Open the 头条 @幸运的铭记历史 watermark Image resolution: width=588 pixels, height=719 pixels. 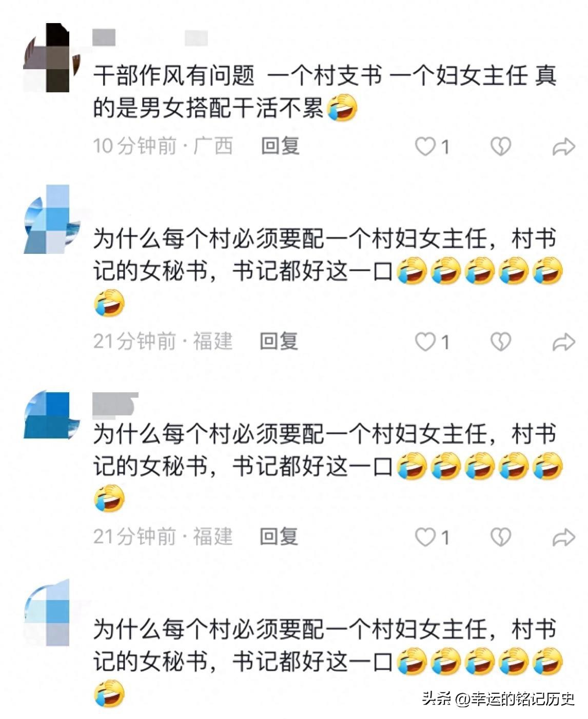[498, 698]
